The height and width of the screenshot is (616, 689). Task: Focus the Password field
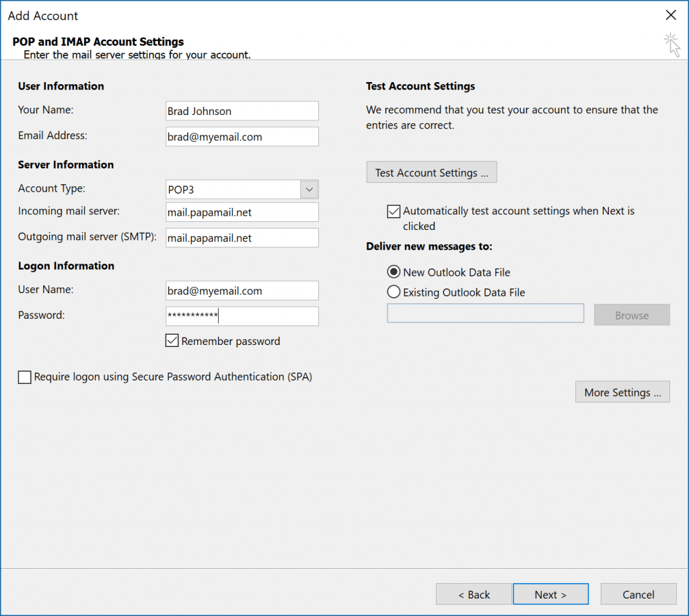click(x=242, y=316)
